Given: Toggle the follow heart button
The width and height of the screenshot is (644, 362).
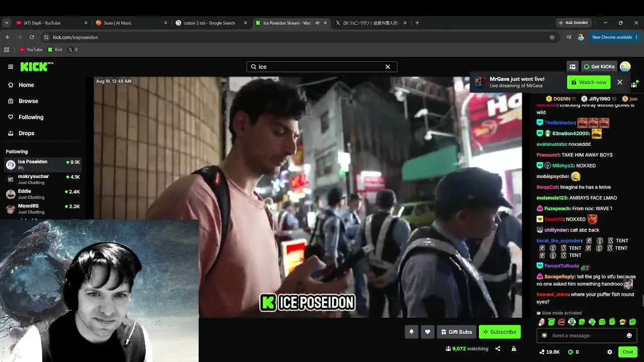Looking at the screenshot, I should [x=428, y=332].
